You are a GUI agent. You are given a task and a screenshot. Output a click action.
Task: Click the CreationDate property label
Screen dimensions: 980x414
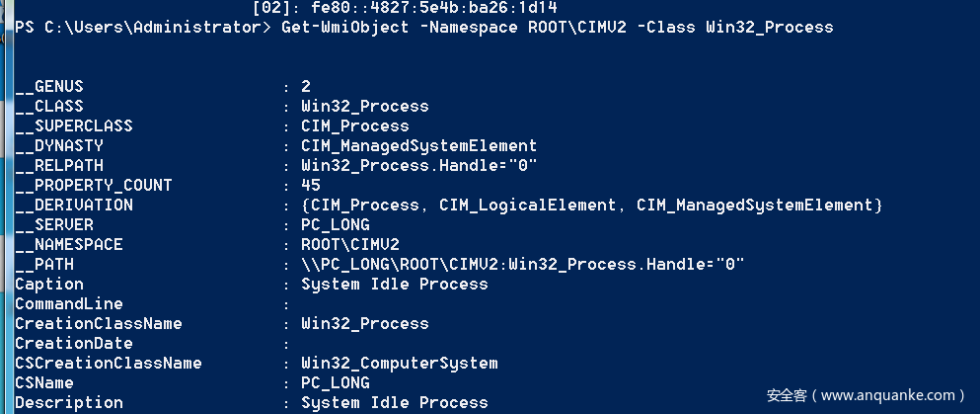point(74,343)
